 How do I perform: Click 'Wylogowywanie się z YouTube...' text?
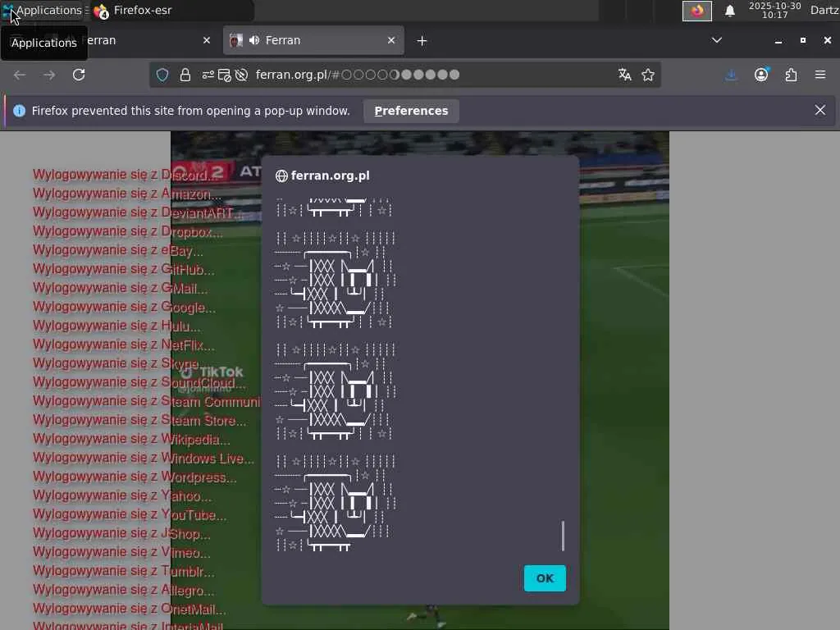point(130,515)
